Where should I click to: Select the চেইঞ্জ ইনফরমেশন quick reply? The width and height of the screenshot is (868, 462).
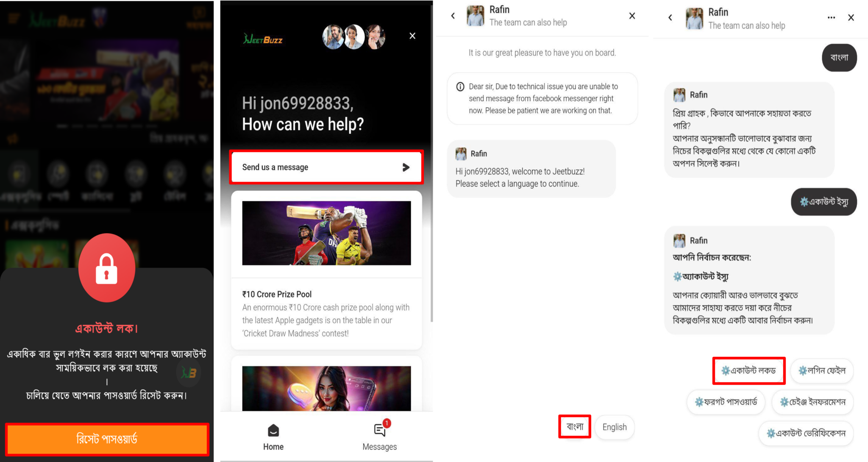coord(812,402)
